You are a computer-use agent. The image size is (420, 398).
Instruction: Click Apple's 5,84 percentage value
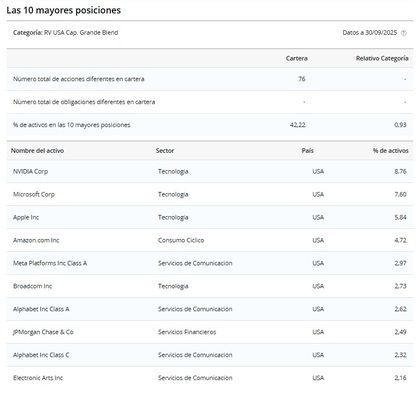[400, 217]
